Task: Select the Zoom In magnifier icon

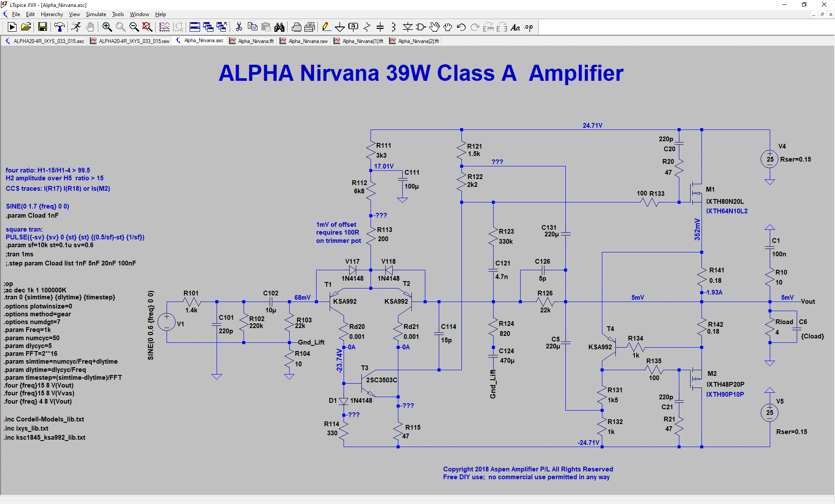Action: click(107, 27)
